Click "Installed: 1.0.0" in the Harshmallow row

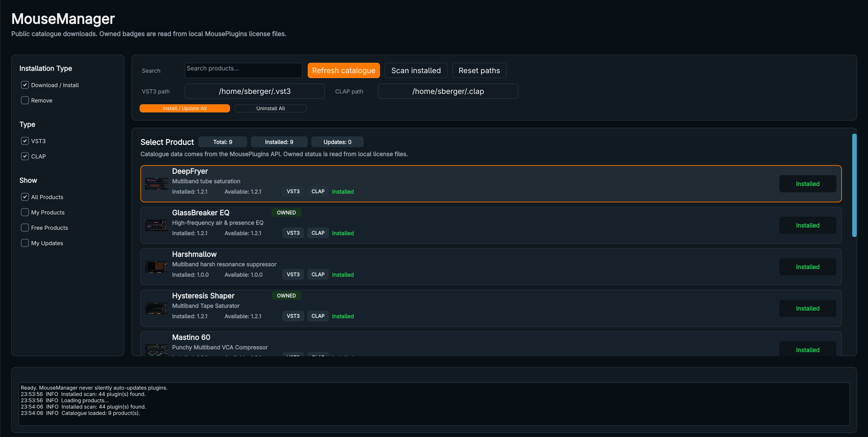point(190,275)
